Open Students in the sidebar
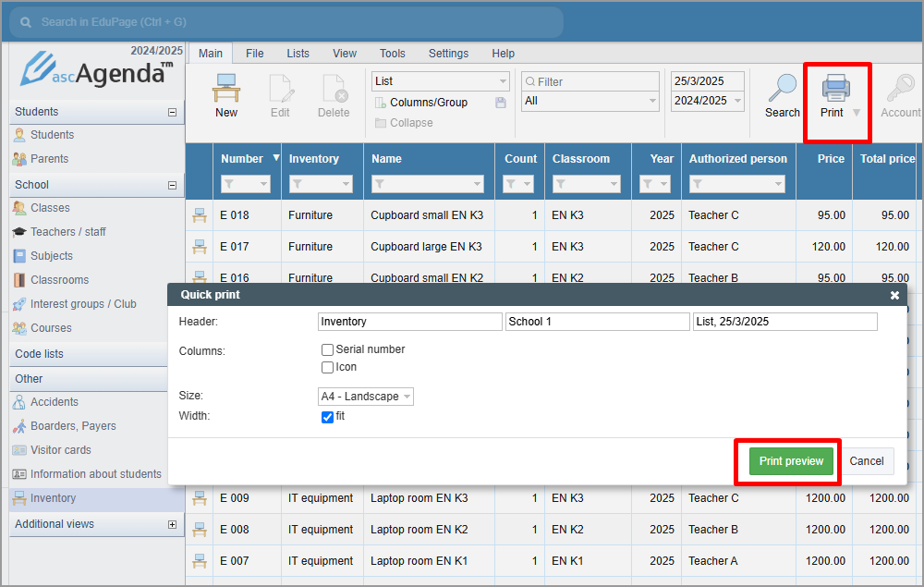Image resolution: width=924 pixels, height=587 pixels. coord(52,134)
